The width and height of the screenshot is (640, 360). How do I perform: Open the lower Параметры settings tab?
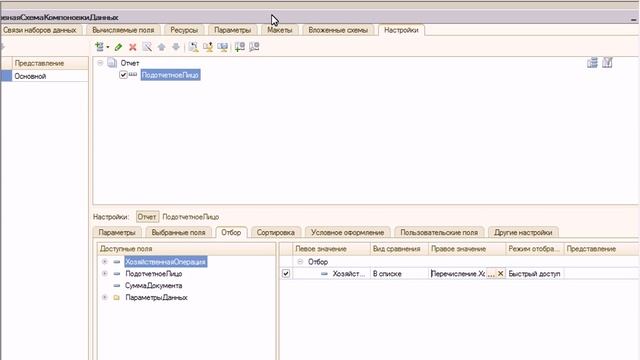pos(117,232)
